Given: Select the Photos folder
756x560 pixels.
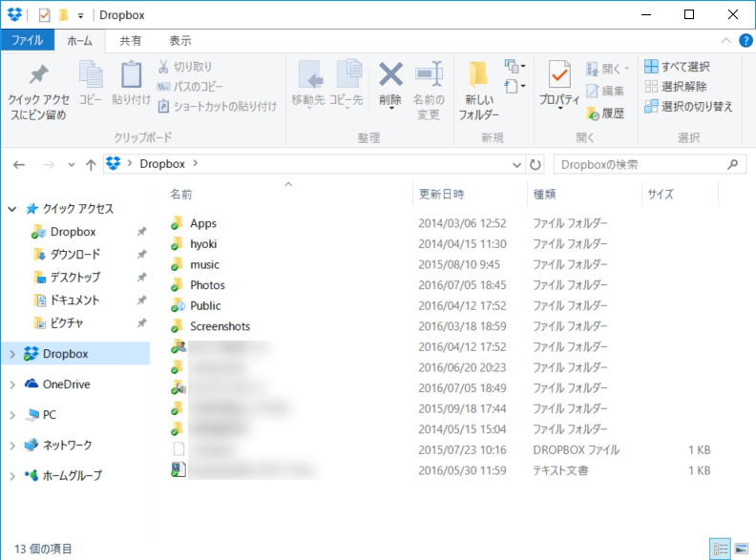Looking at the screenshot, I should (x=207, y=285).
